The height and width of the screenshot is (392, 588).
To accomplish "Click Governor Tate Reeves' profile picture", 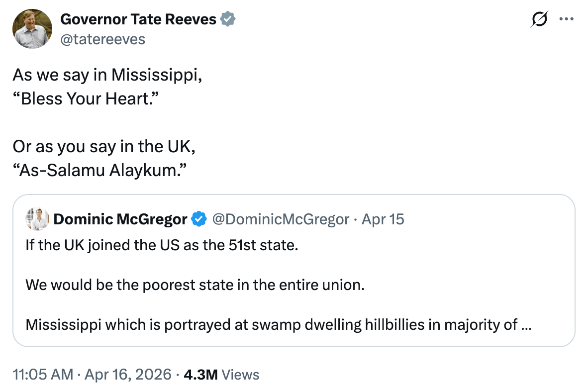I will point(33,29).
